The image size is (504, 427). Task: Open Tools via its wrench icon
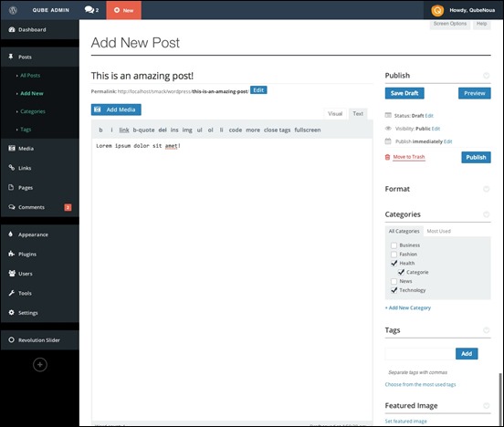[x=12, y=293]
